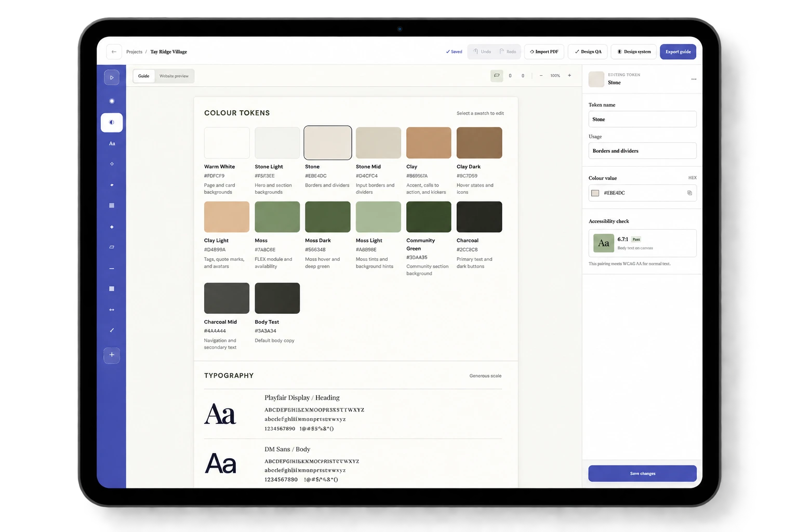Select the Stone Light swatch
Viewport: 798px width, 532px height.
[x=277, y=143]
